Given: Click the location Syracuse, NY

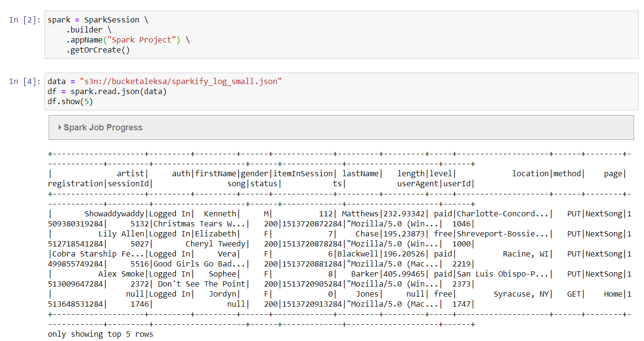Looking at the screenshot, I should [521, 294].
